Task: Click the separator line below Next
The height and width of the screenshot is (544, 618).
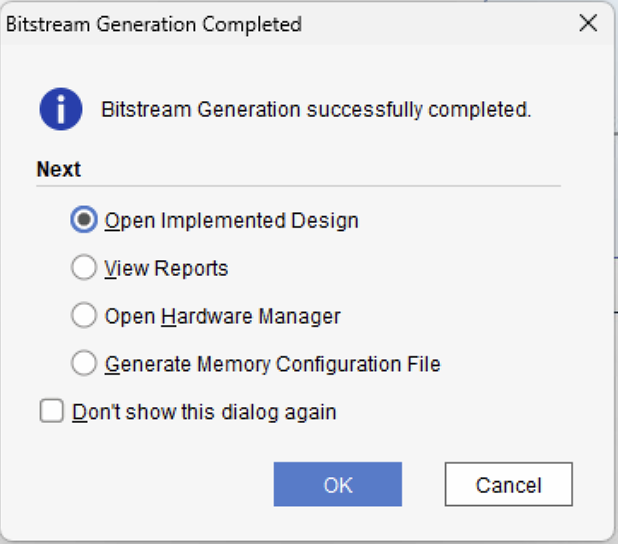Action: pyautogui.click(x=298, y=186)
